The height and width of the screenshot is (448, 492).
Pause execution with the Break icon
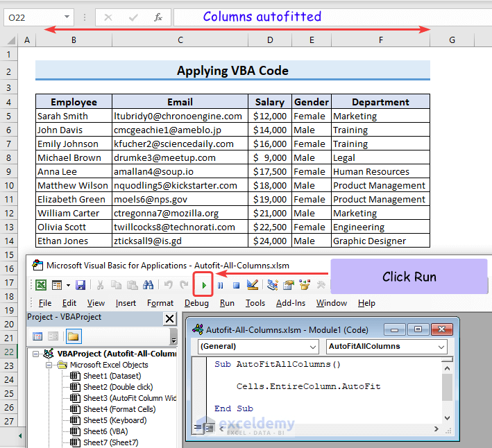220,285
